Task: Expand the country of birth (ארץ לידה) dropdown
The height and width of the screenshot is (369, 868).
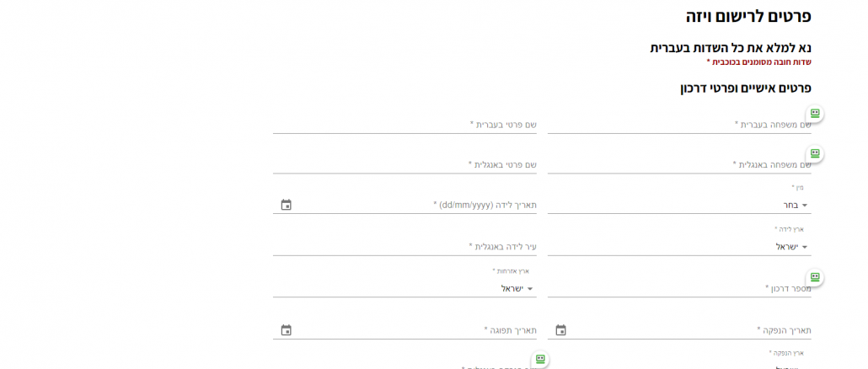Action: (x=679, y=247)
